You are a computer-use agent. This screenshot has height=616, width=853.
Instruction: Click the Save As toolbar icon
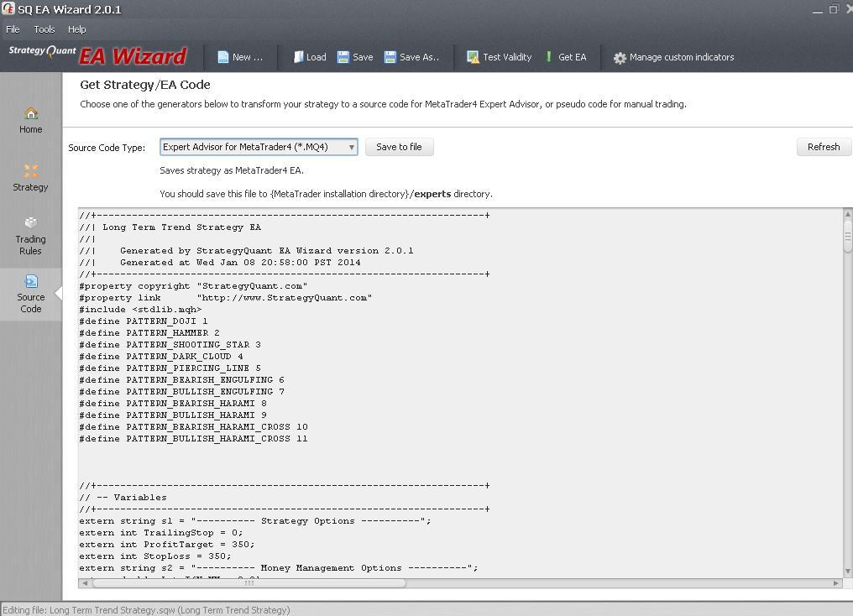pyautogui.click(x=390, y=57)
